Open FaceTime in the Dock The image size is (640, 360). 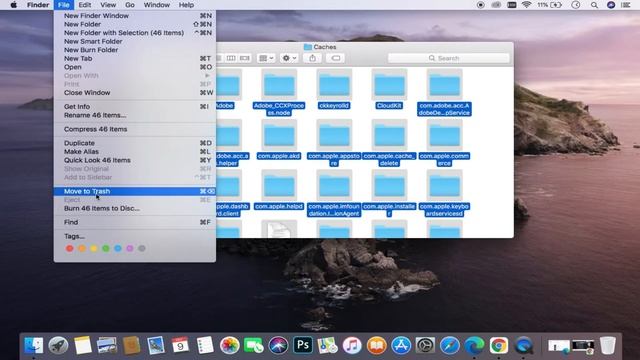pyautogui.click(x=253, y=345)
